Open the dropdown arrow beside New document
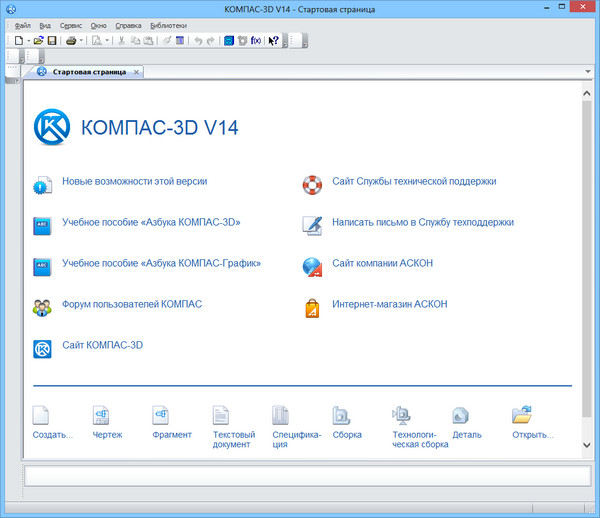Image resolution: width=600 pixels, height=518 pixels. tap(28, 41)
